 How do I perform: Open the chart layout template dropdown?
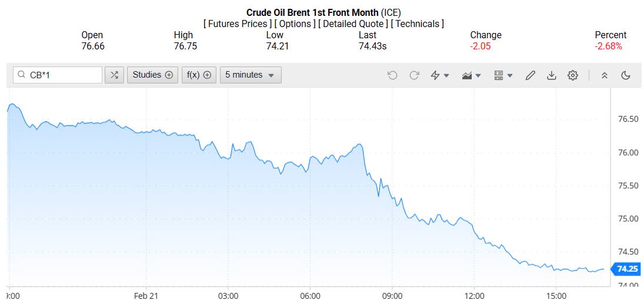503,75
